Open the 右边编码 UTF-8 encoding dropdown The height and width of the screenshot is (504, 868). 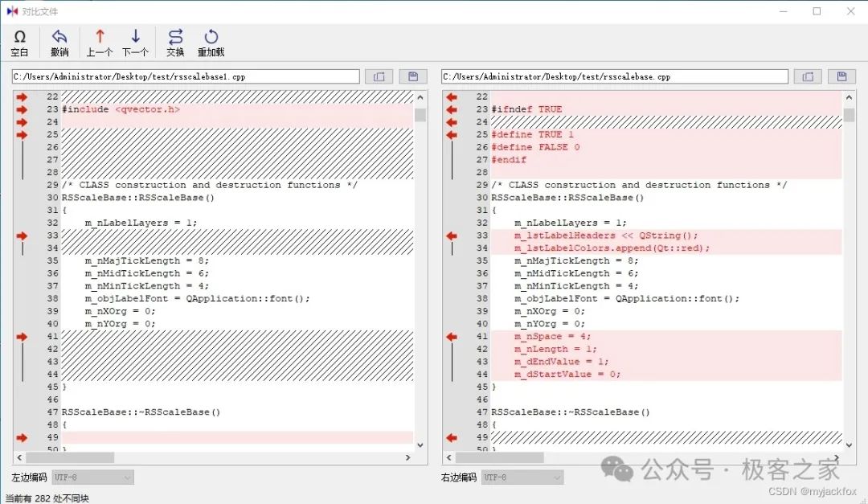522,477
